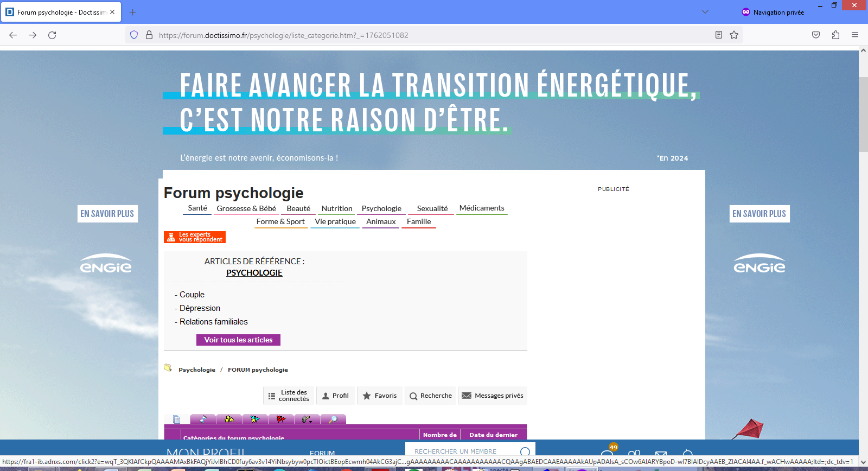Click the breadcrumb folder icon
Screen dimensions: 868x471
pyautogui.click(x=168, y=368)
